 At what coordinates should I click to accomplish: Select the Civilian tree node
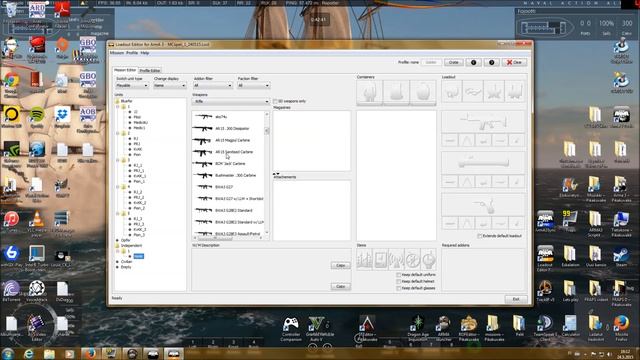point(127,262)
